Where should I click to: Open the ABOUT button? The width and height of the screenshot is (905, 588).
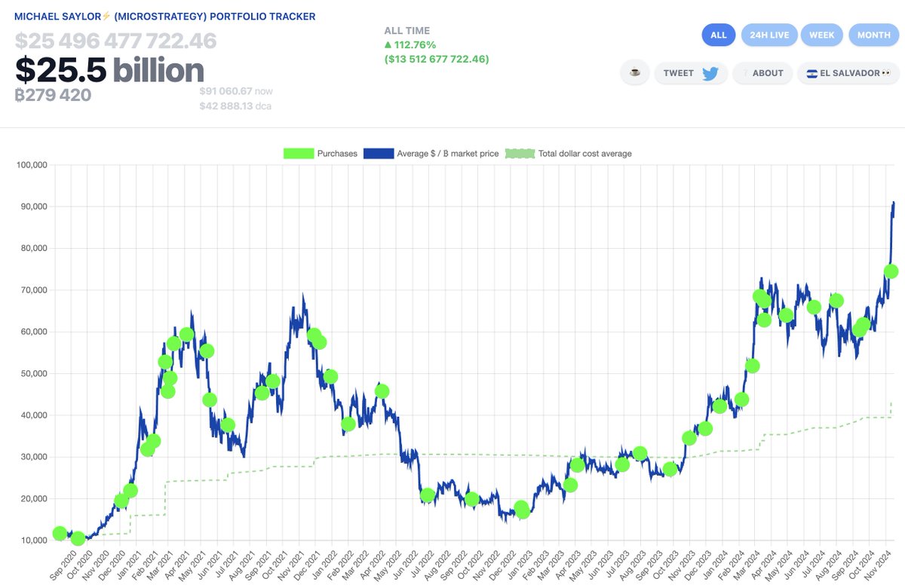click(x=762, y=73)
